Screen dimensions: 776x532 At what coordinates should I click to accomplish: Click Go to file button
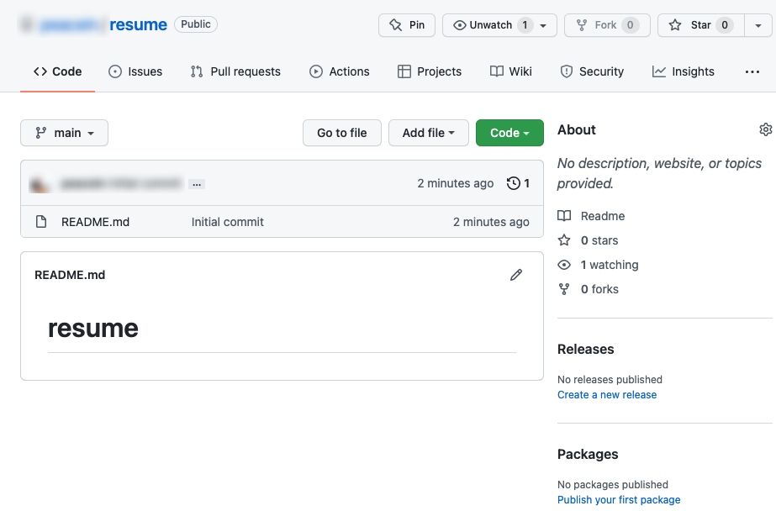pyautogui.click(x=342, y=133)
